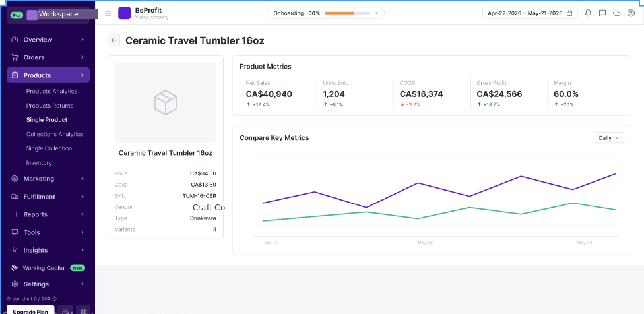Expand the Marketing menu chevron
This screenshot has width=644, height=314.
(82, 179)
